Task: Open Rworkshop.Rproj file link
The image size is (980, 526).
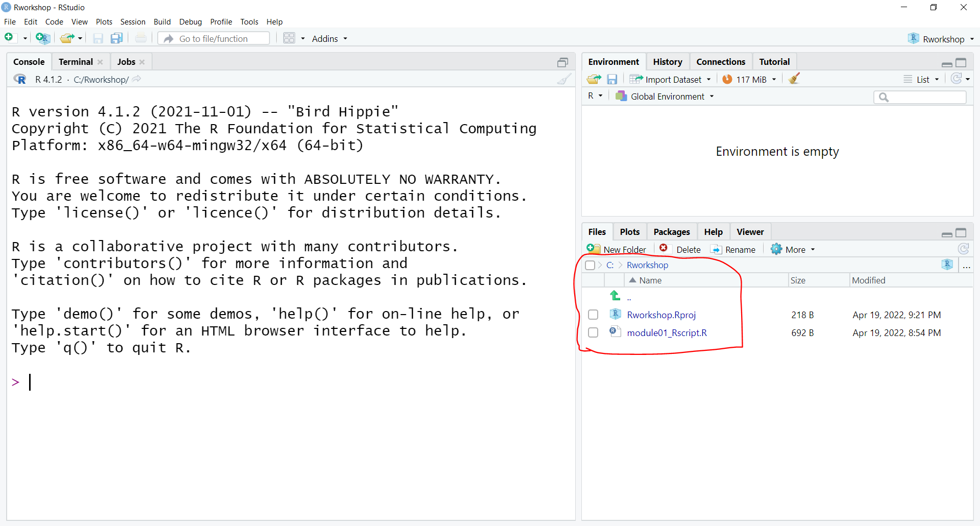Action: click(x=661, y=315)
